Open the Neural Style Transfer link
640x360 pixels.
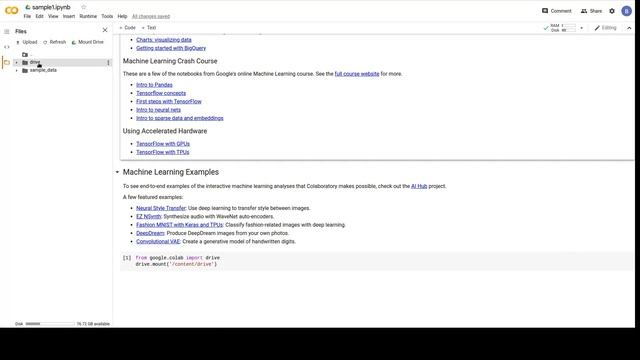161,208
